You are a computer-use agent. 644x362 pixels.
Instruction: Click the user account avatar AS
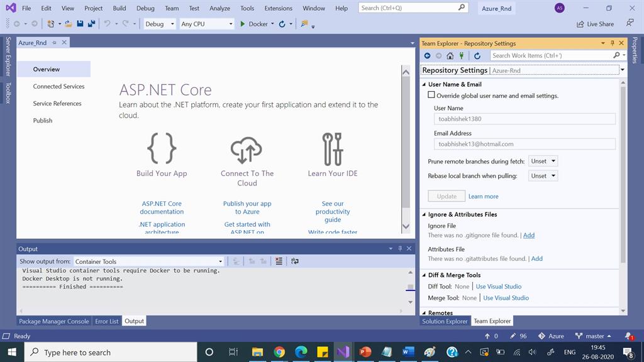pyautogui.click(x=559, y=8)
